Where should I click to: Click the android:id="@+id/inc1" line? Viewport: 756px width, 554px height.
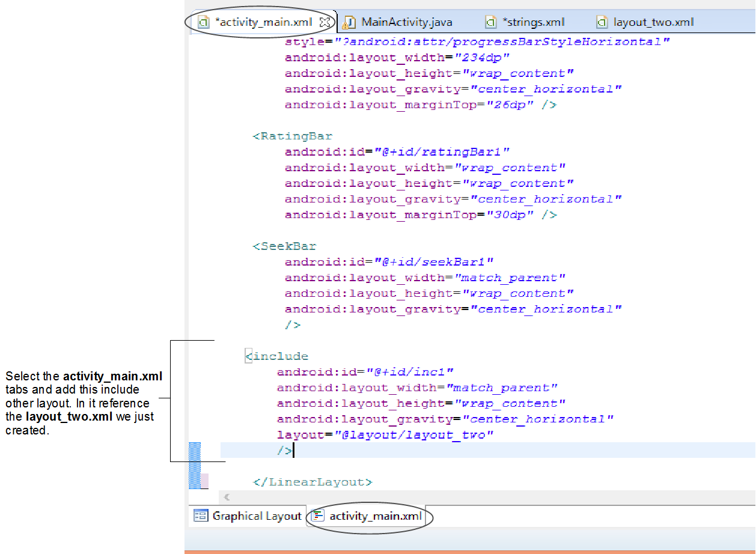pos(365,372)
